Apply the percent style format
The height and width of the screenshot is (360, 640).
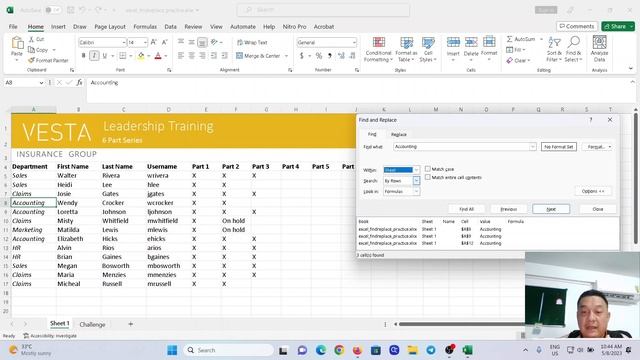click(319, 56)
